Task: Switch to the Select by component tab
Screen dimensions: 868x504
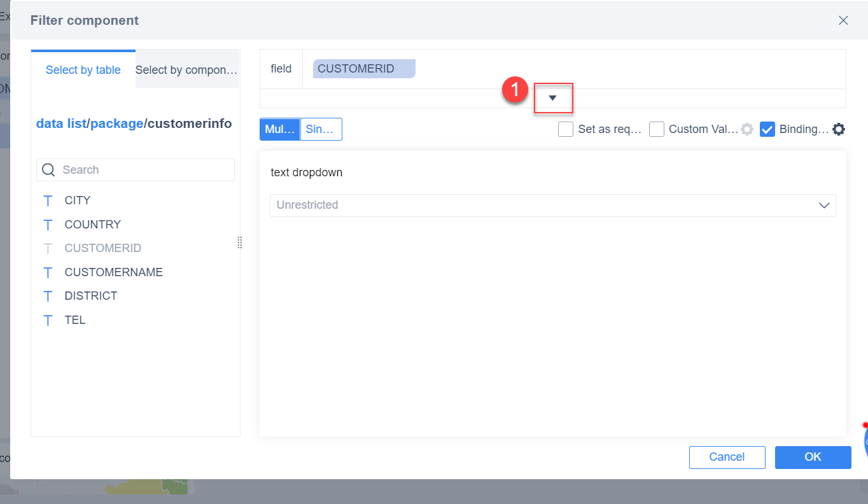Action: coord(187,70)
